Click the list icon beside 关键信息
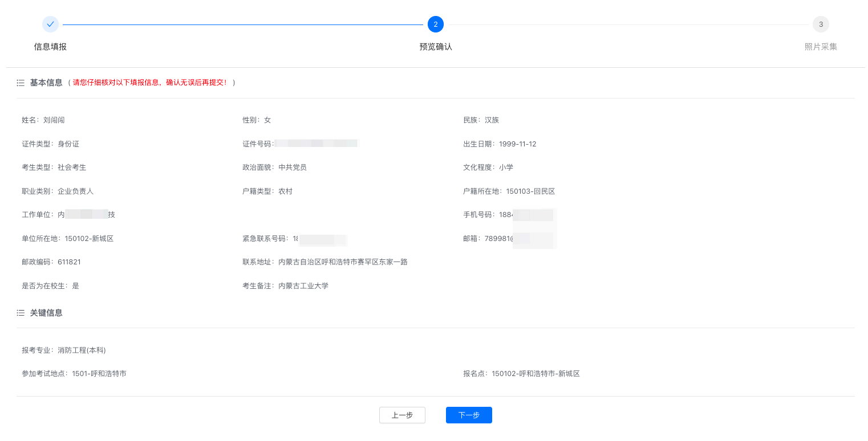This screenshot has width=868, height=441. pyautogui.click(x=21, y=313)
